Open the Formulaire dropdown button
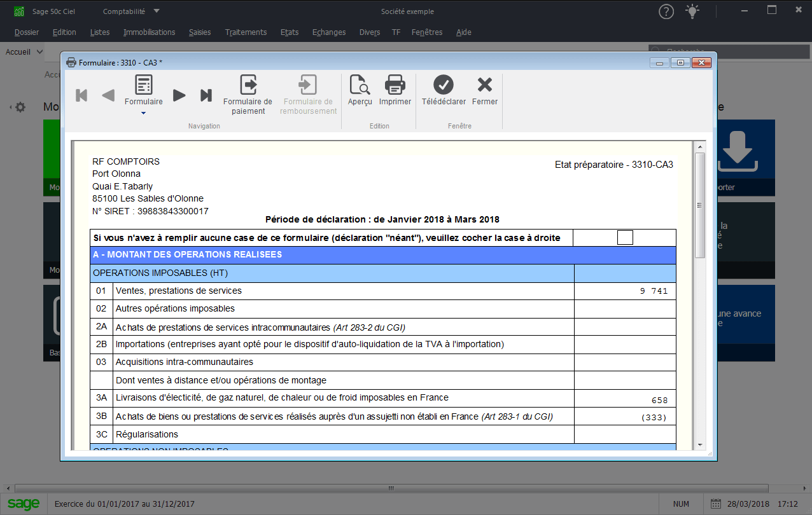This screenshot has width=812, height=515. coord(144,95)
